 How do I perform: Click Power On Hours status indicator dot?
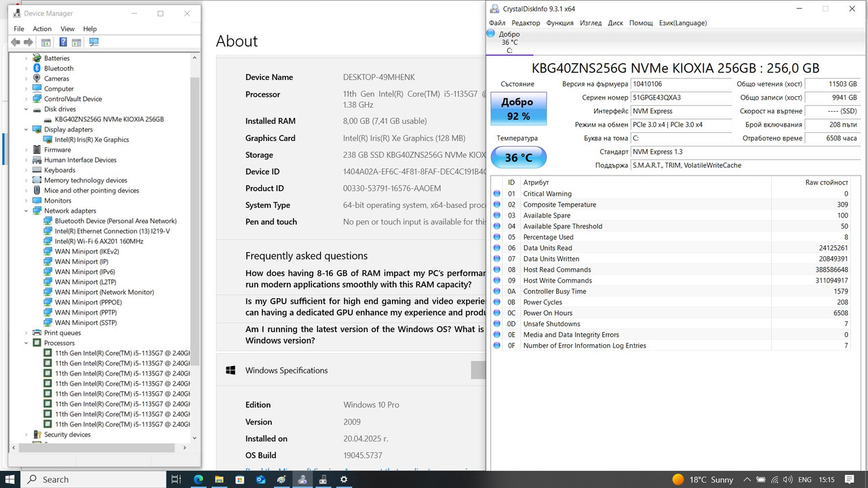click(x=497, y=313)
